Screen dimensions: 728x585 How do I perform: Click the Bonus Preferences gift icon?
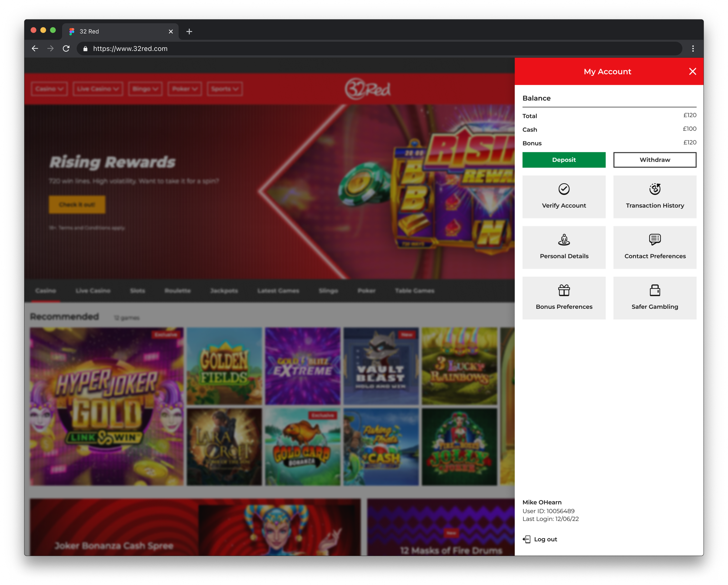click(x=563, y=290)
